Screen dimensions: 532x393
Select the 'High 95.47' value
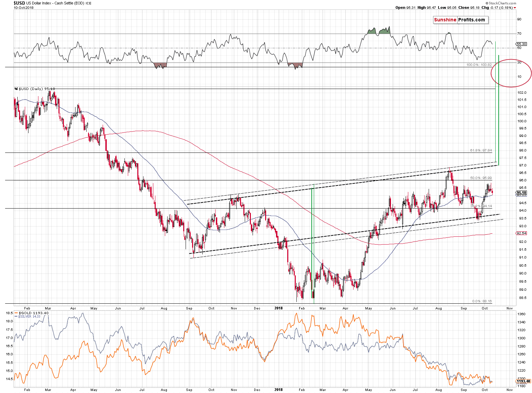(427, 7)
